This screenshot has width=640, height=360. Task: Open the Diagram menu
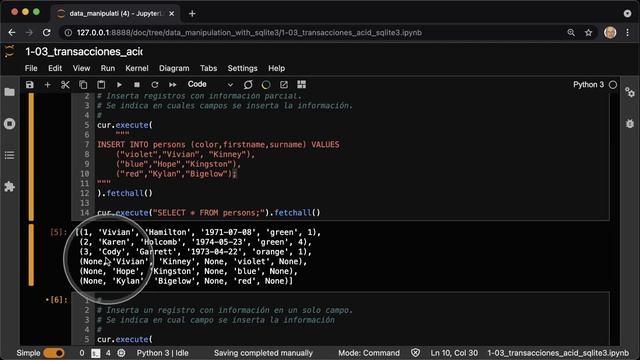pos(174,68)
